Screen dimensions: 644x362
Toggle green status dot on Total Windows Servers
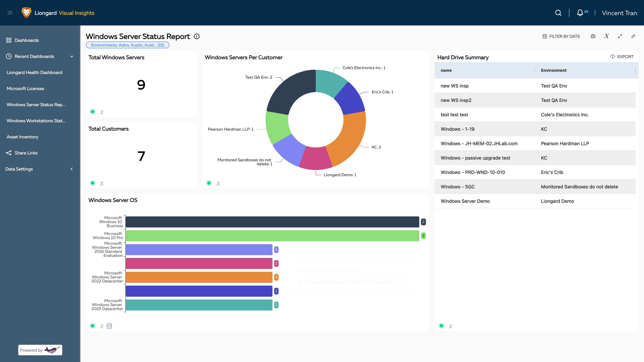(93, 112)
